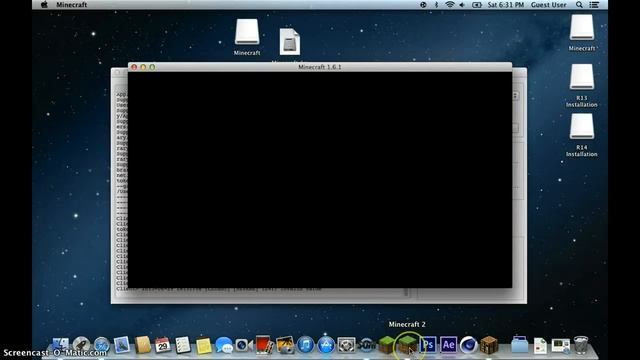Viewport: 640px width, 360px height.
Task: Close the Minecraft 1.6.1 window
Action: coord(134,67)
